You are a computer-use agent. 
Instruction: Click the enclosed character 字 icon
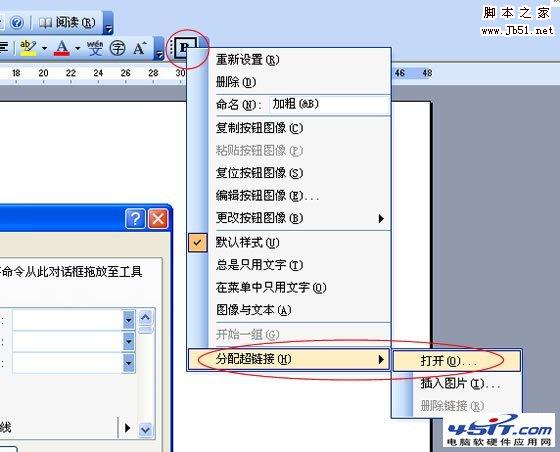coord(117,48)
